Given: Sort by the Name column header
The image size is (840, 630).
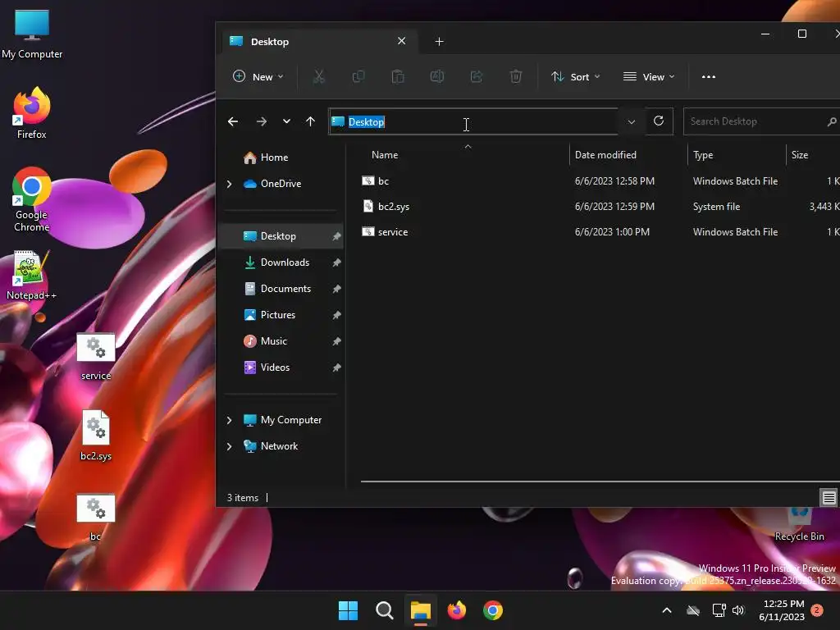Looking at the screenshot, I should tap(463, 155).
